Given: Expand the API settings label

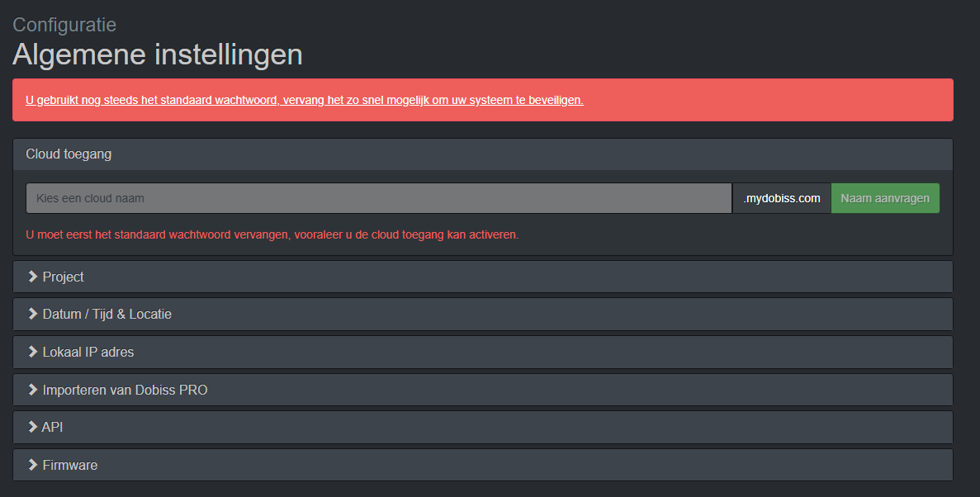Looking at the screenshot, I should [x=53, y=427].
